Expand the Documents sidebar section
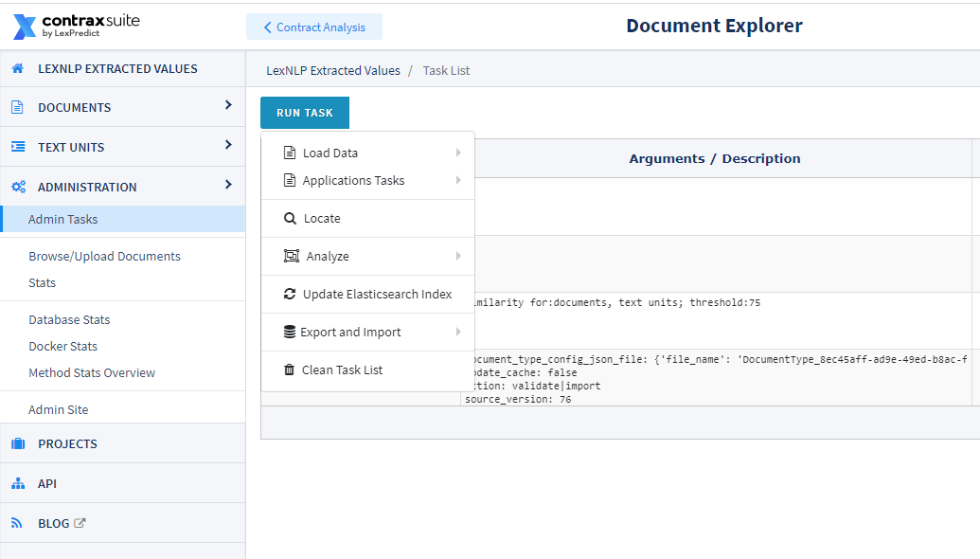The image size is (980, 559). tap(228, 105)
